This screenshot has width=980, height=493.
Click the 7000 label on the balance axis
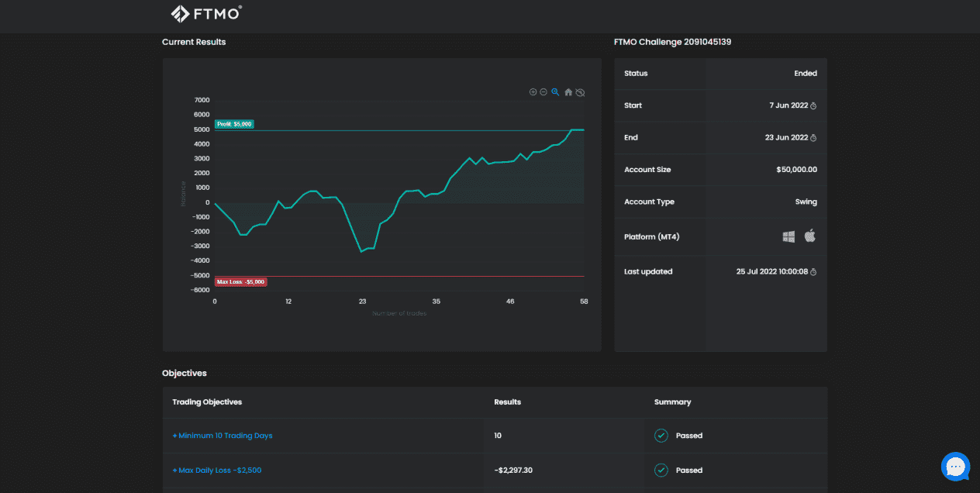pos(202,100)
